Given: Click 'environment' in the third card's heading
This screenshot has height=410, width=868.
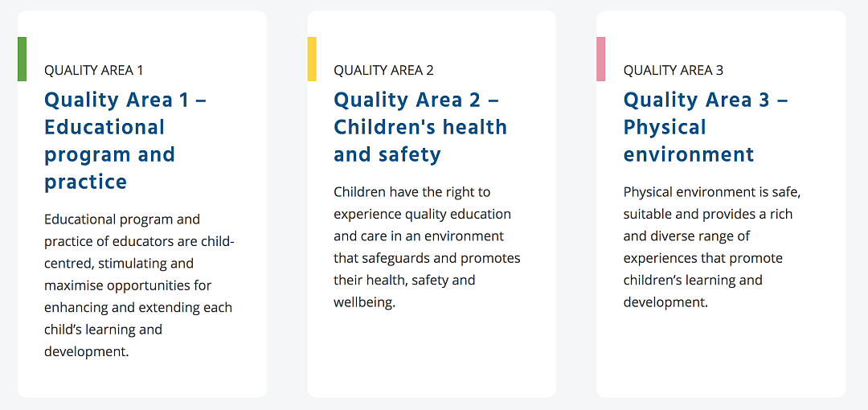Looking at the screenshot, I should pyautogui.click(x=689, y=154).
